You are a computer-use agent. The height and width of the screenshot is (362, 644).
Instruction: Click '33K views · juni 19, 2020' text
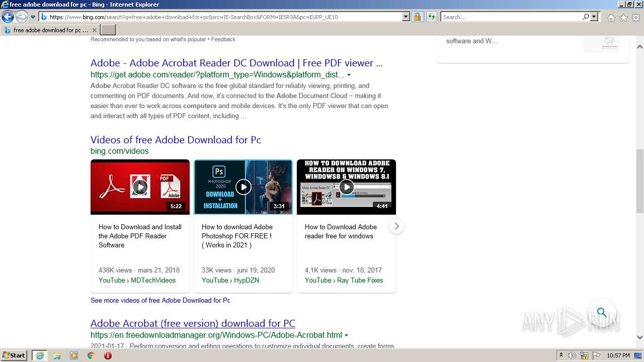[x=238, y=270]
